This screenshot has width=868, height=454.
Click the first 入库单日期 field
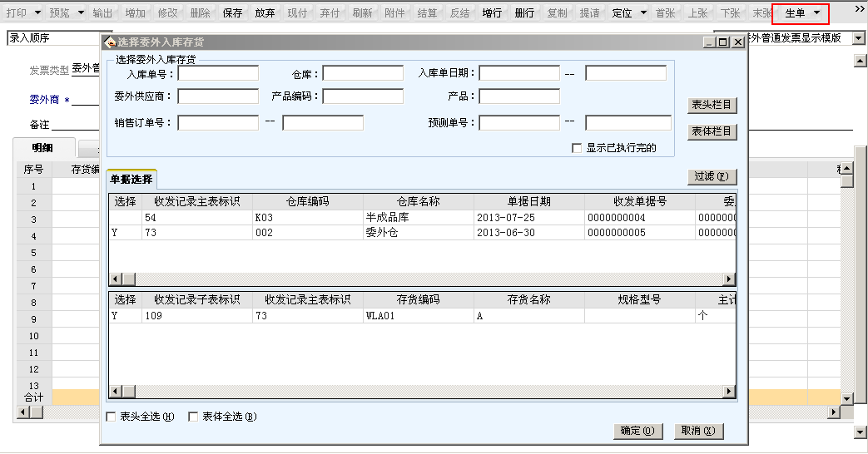pyautogui.click(x=519, y=73)
